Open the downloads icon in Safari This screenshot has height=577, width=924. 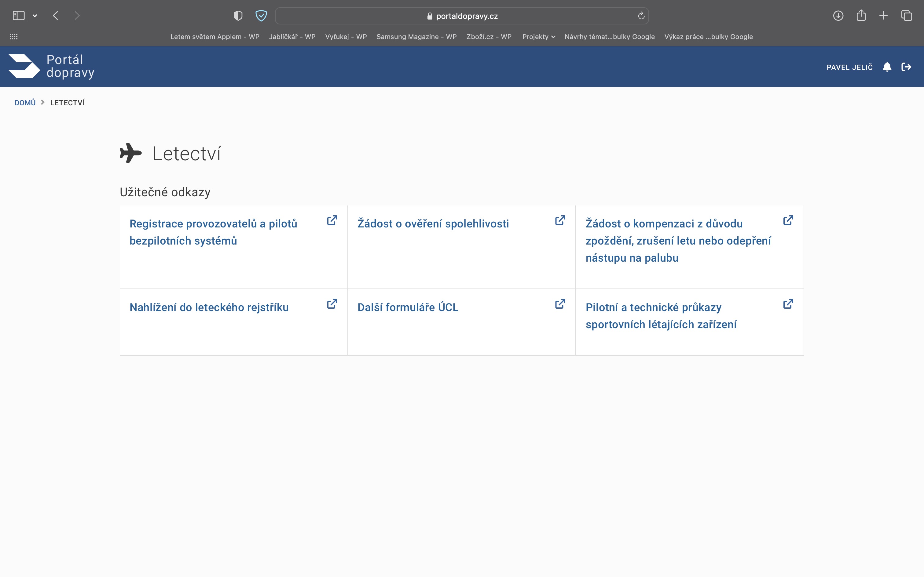click(838, 16)
